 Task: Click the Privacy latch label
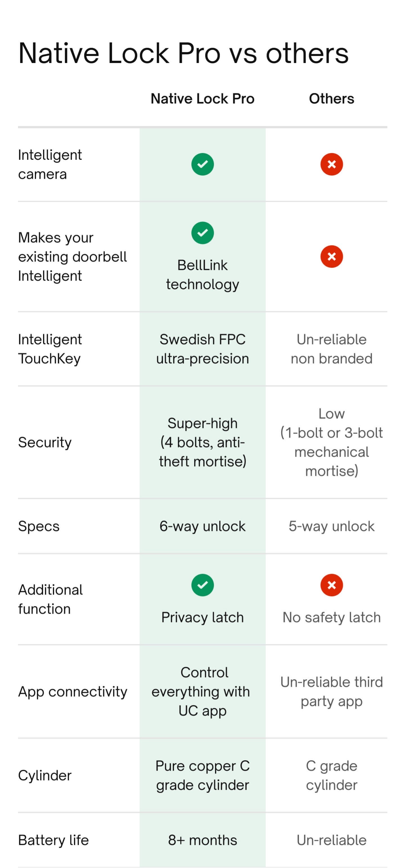pos(203,617)
